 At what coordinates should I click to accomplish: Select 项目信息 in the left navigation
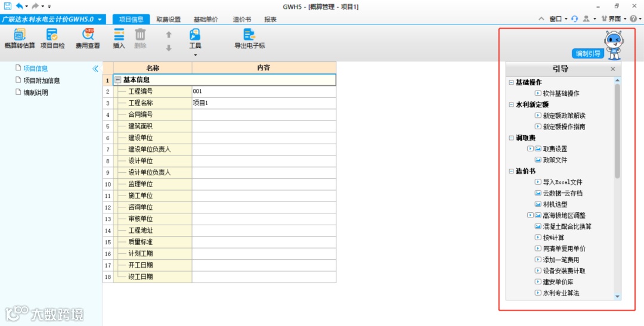(x=35, y=69)
